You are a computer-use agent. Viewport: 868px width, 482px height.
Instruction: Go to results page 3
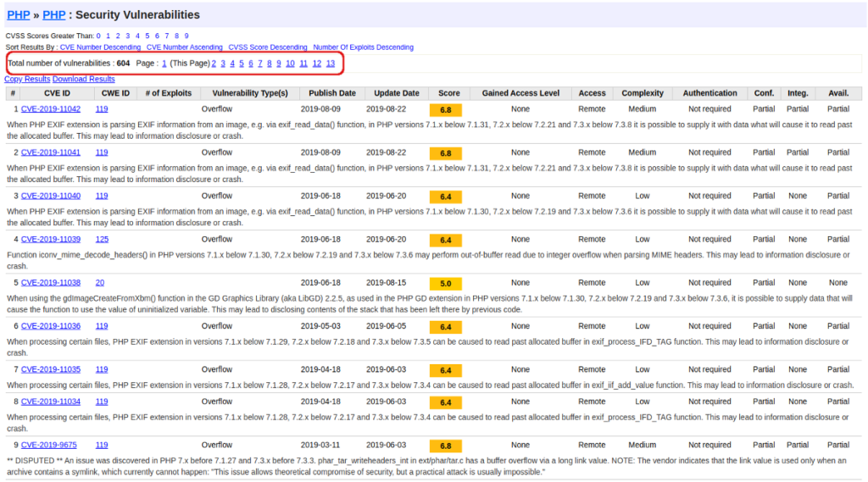[x=223, y=64]
